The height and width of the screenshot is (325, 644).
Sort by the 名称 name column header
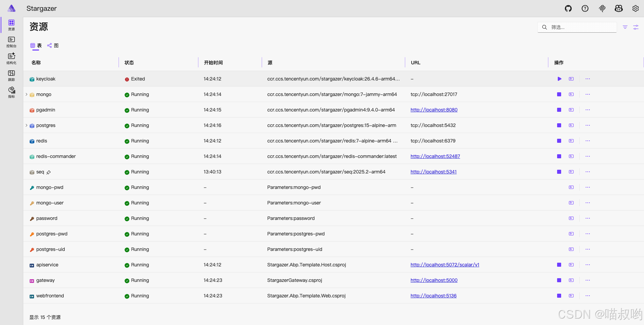36,63
